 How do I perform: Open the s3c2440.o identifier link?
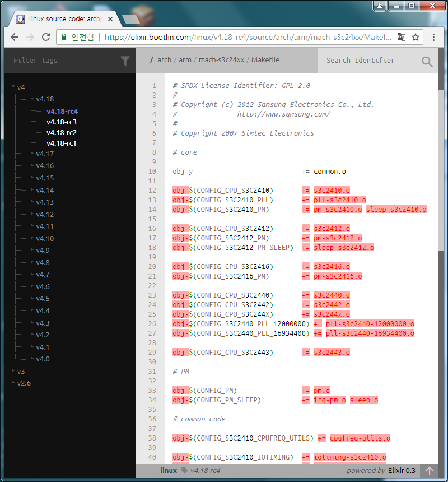[332, 295]
